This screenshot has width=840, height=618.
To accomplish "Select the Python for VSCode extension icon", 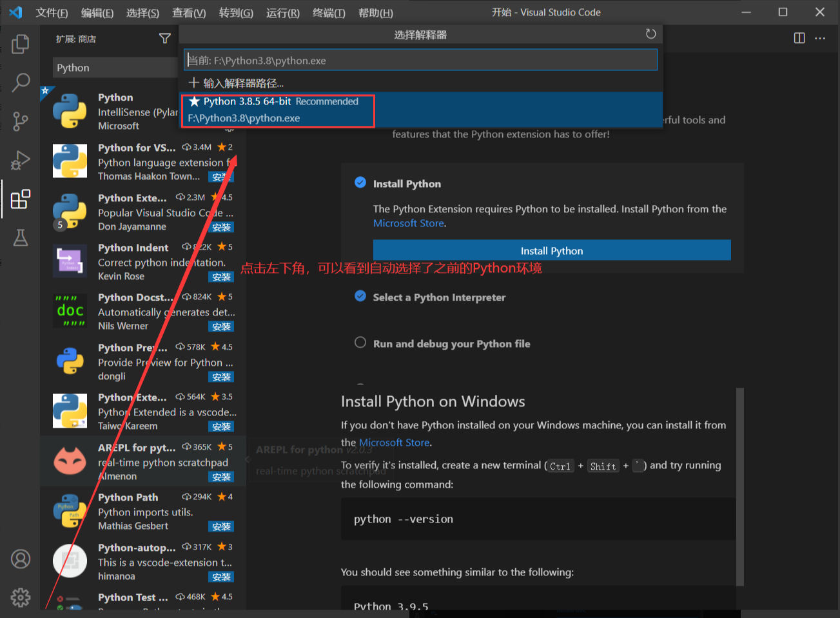I will click(70, 161).
